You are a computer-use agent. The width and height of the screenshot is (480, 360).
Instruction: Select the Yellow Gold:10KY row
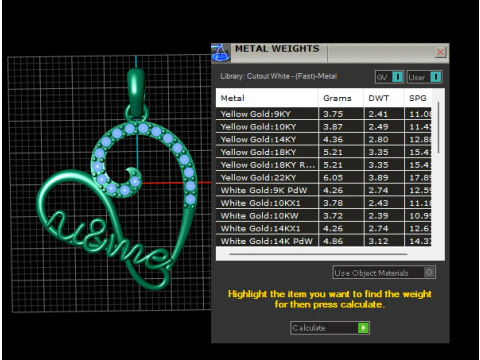coord(324,127)
